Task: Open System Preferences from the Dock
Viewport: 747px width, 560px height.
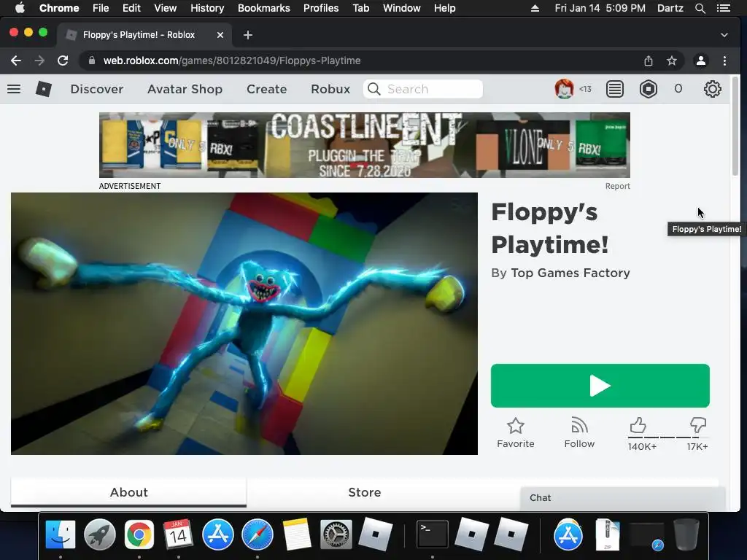Action: click(x=336, y=534)
